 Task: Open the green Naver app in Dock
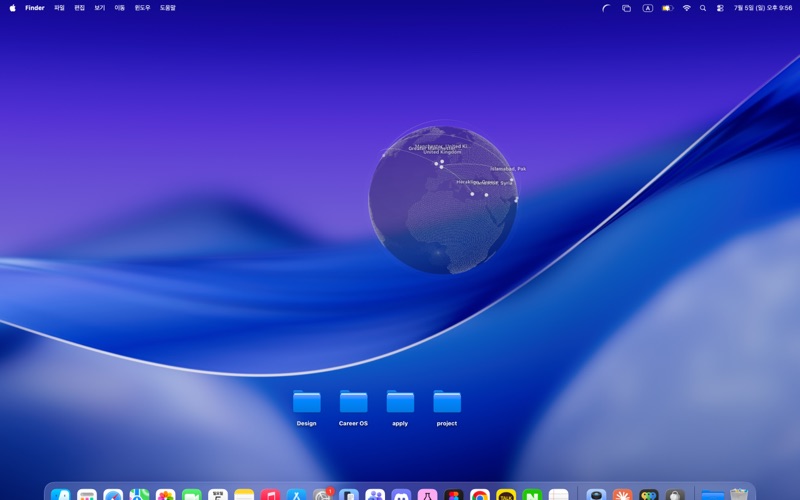point(532,495)
